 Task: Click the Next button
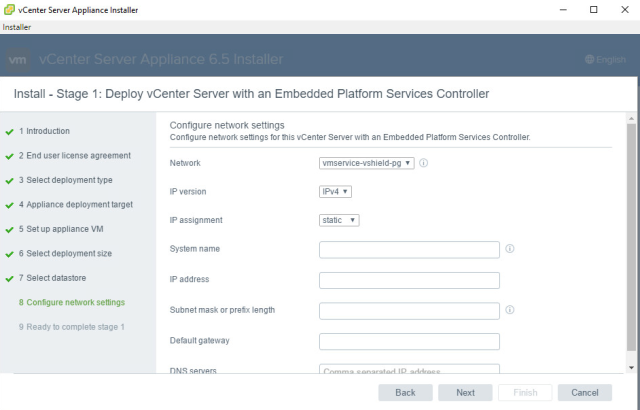coord(465,392)
